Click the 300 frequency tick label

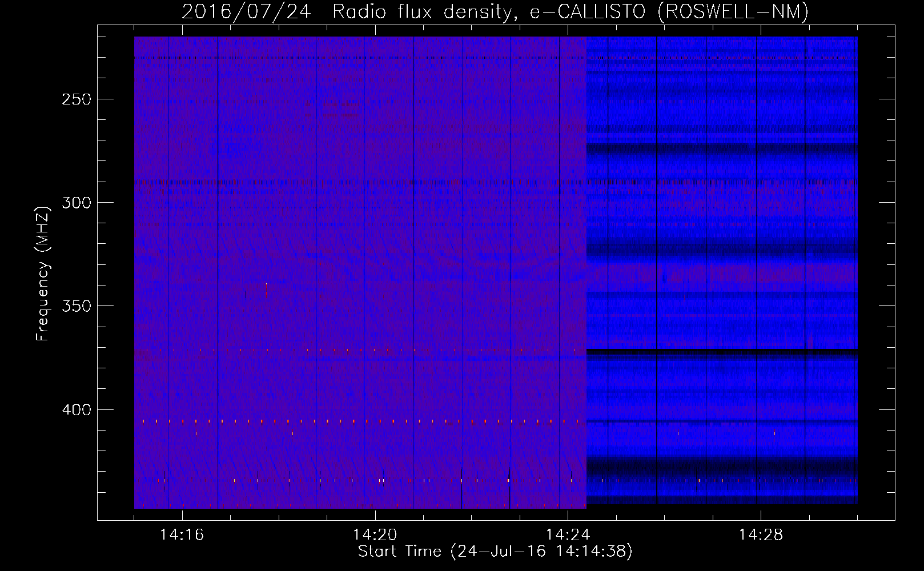tap(77, 203)
